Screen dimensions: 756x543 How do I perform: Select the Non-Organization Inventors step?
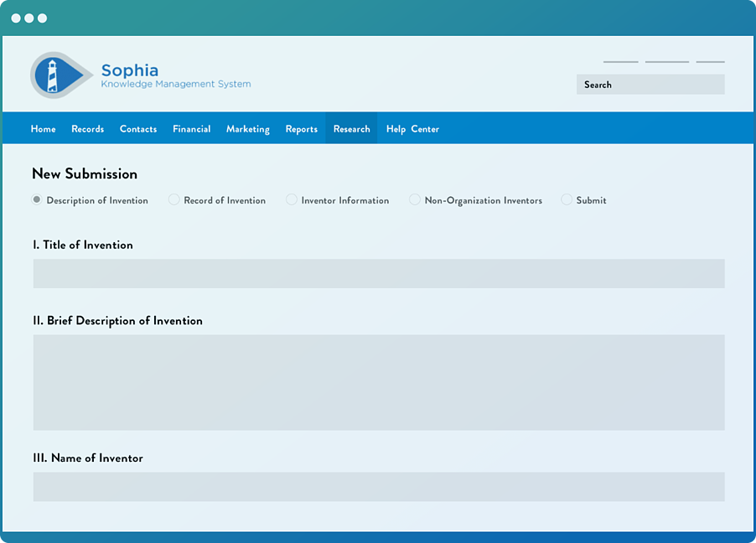pyautogui.click(x=415, y=199)
